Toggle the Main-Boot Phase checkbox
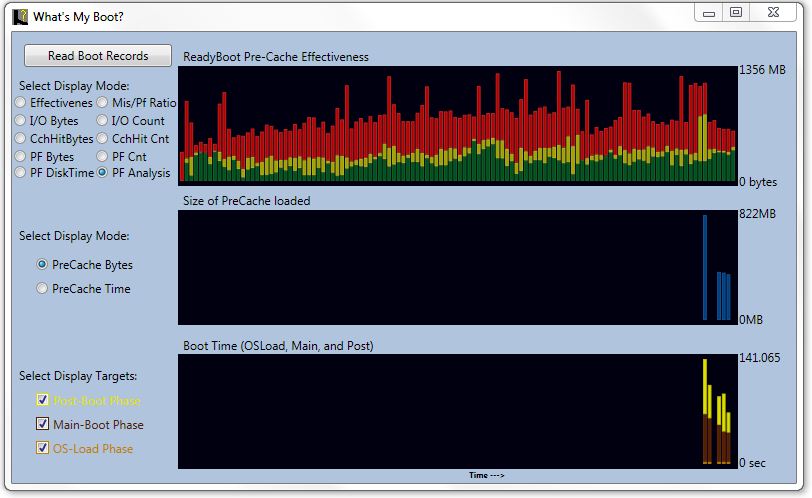Viewport: 812px width, 498px height. click(x=42, y=424)
